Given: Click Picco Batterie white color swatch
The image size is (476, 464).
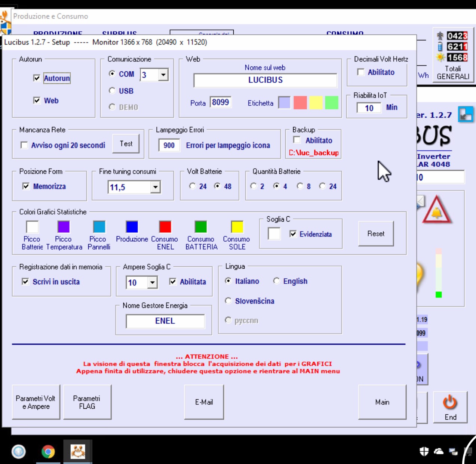Looking at the screenshot, I should coord(32,227).
